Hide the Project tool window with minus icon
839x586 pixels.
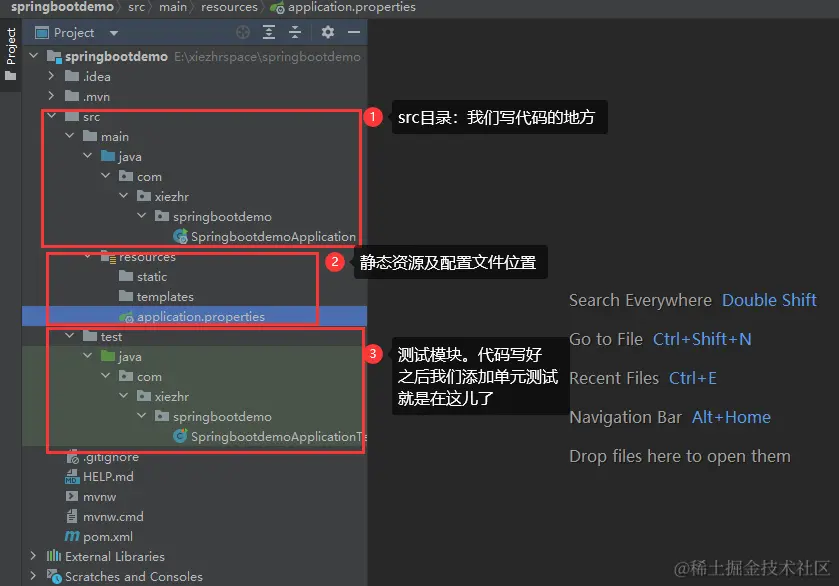(x=354, y=33)
